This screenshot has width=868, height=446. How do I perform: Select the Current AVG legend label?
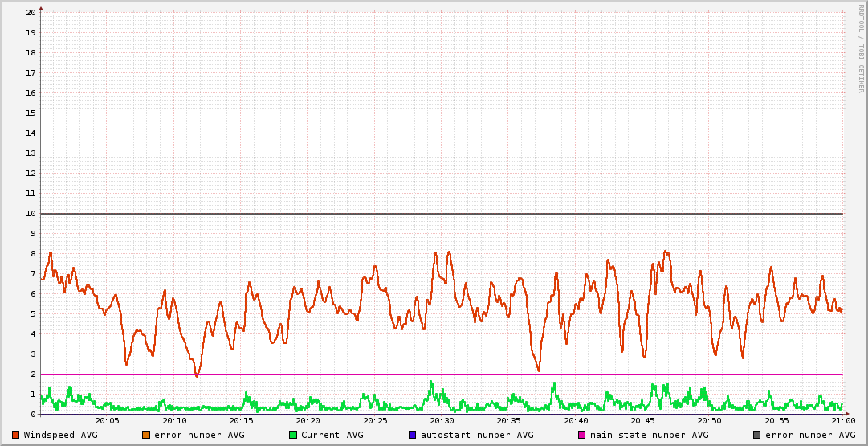pyautogui.click(x=332, y=435)
